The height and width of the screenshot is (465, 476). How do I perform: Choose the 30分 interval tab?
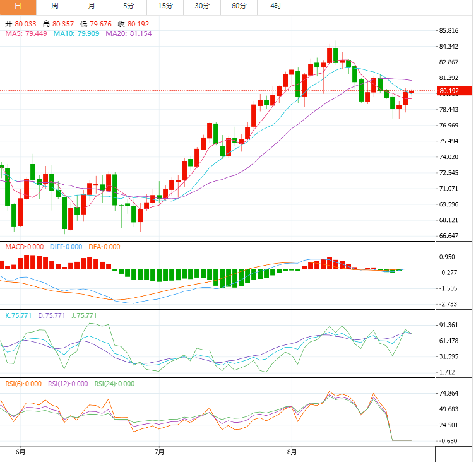(x=202, y=6)
